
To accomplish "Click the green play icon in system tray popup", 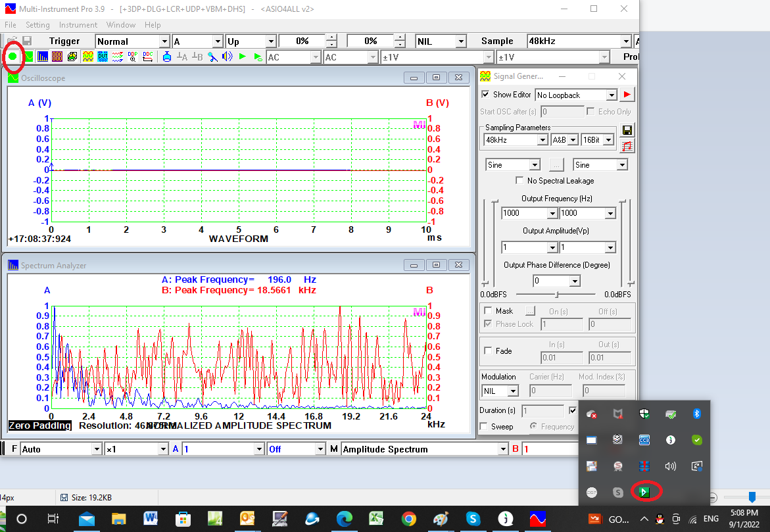I will tap(644, 492).
